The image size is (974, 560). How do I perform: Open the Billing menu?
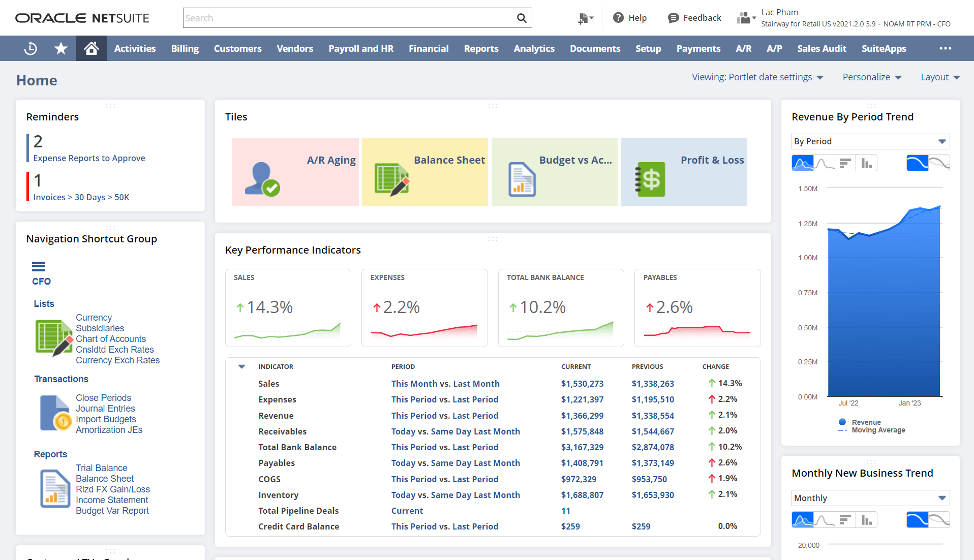(x=185, y=48)
